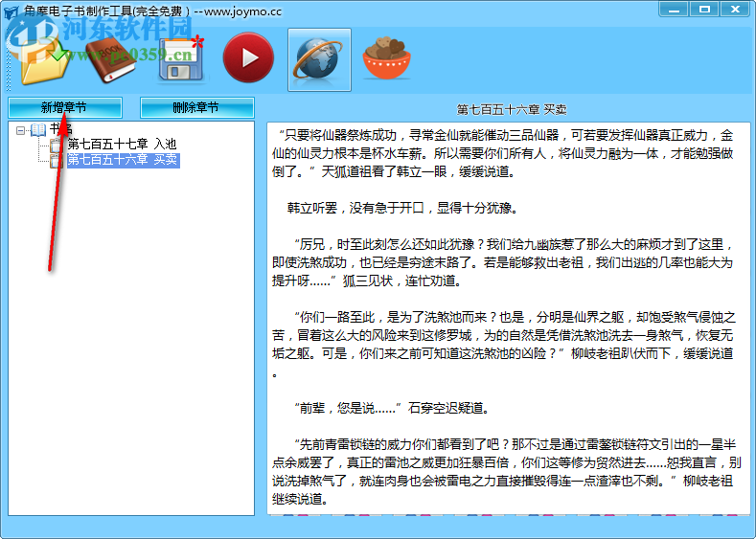
Task: Click the 新增章节 button
Action: tap(64, 107)
